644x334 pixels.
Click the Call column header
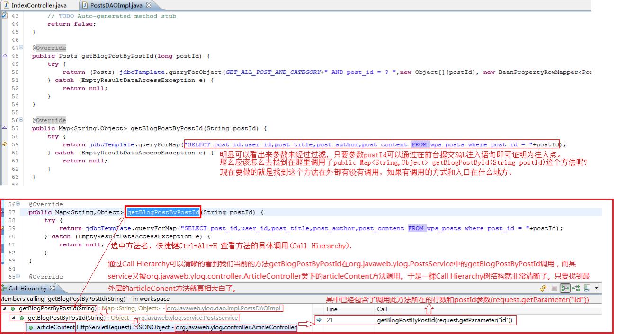coord(382,309)
